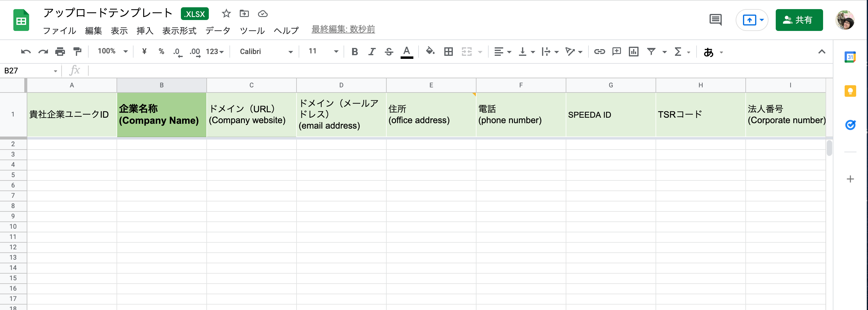Open the データ menu

pos(218,31)
